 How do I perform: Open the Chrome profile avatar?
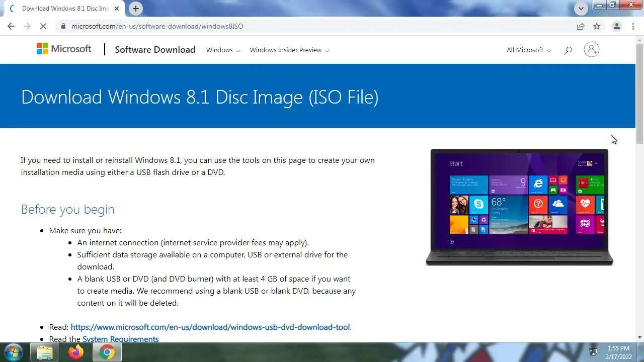(616, 26)
